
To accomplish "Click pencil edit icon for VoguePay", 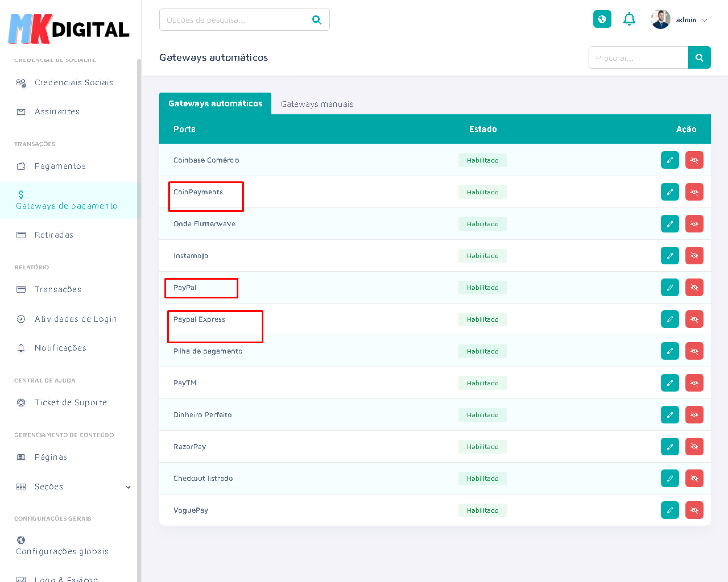I will point(670,510).
